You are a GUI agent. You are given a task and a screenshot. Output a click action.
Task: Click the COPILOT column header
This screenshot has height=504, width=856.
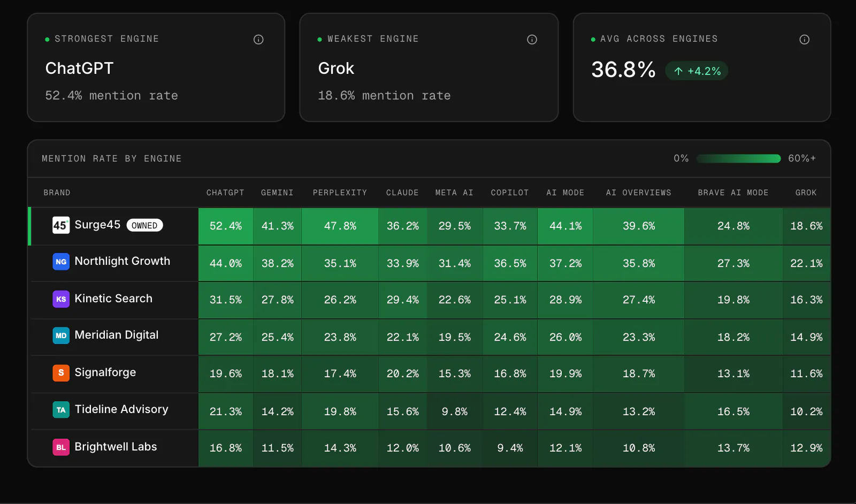point(510,193)
